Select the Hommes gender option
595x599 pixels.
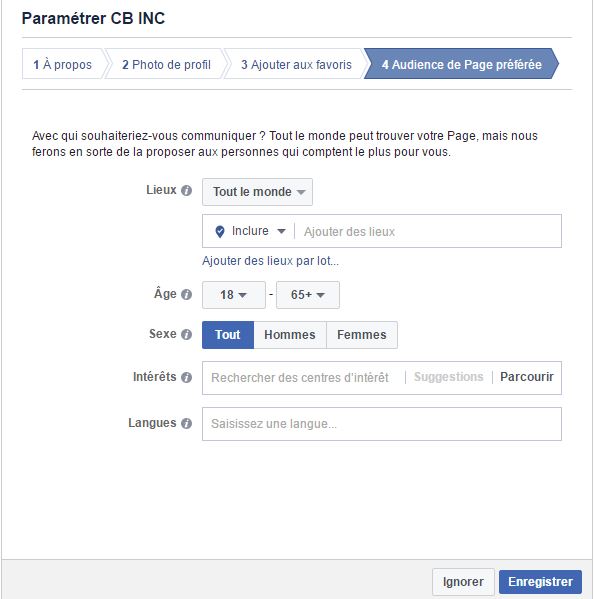point(290,335)
